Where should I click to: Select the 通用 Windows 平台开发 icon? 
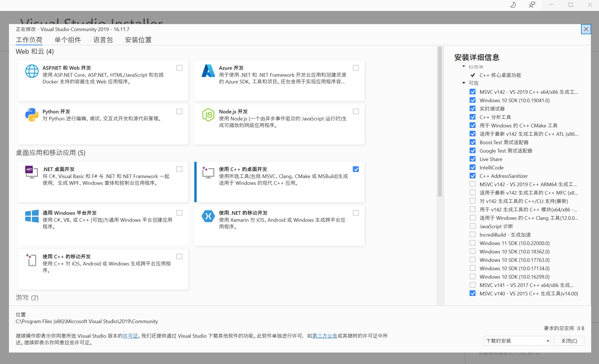tap(31, 216)
